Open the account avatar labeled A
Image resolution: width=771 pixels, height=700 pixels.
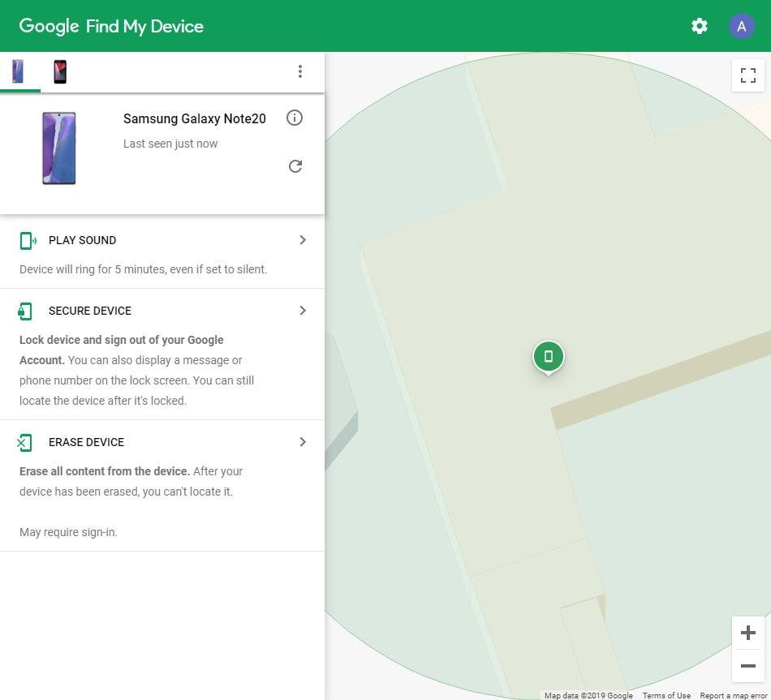coord(742,26)
